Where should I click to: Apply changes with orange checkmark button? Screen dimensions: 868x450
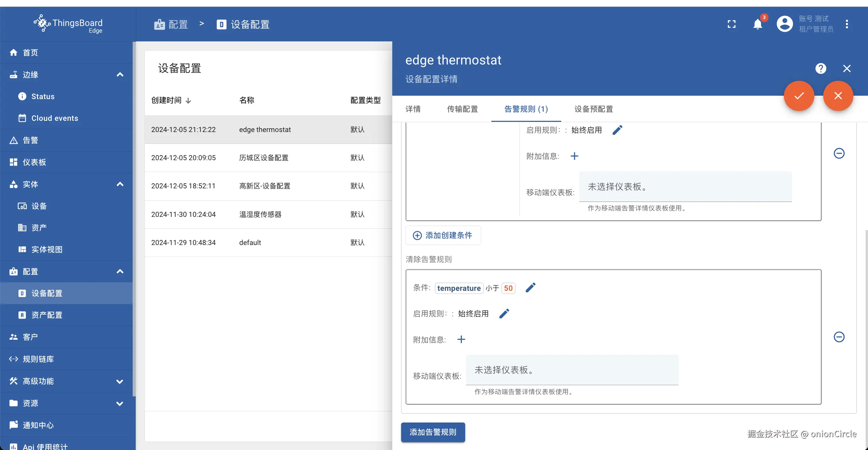coord(799,96)
